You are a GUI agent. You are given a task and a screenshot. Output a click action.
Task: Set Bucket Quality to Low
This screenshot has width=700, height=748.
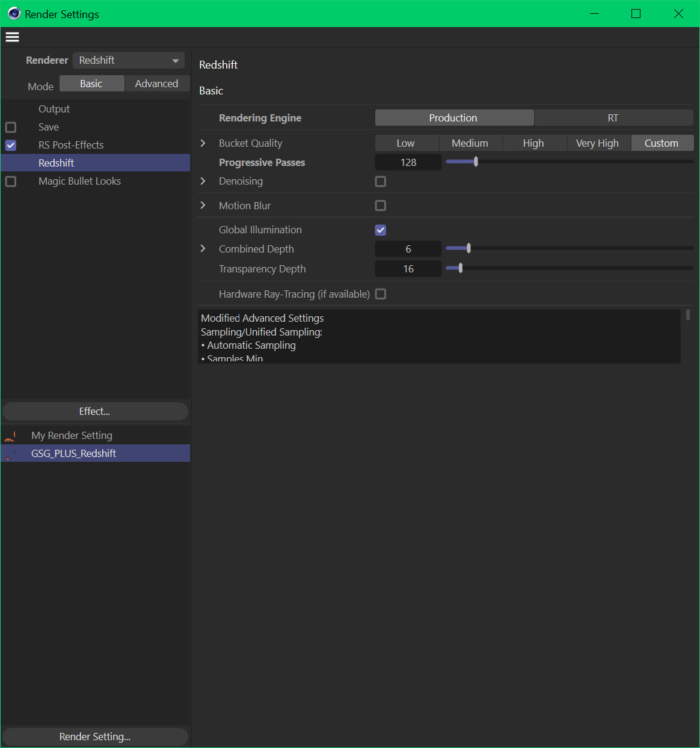407,143
